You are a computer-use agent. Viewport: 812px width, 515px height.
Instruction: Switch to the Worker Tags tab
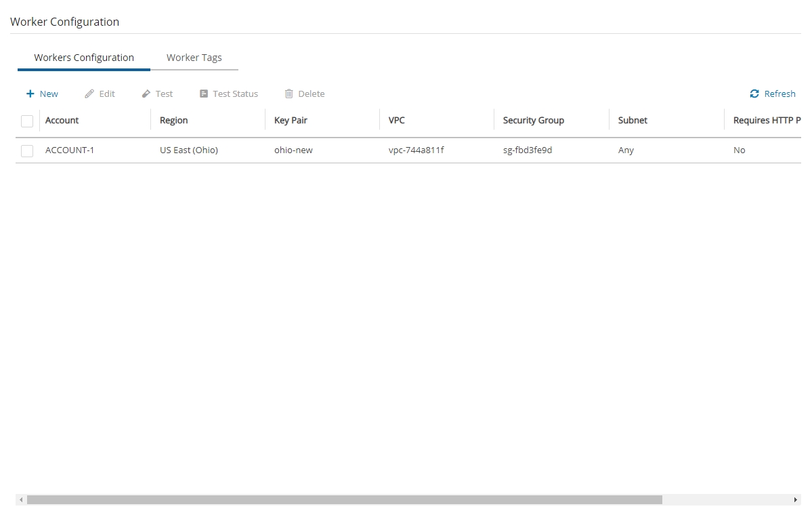(194, 58)
